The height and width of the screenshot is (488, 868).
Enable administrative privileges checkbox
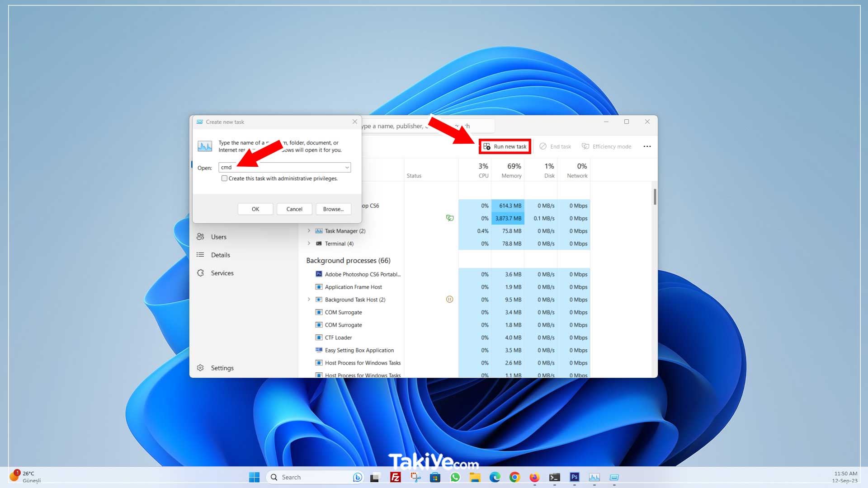224,178
